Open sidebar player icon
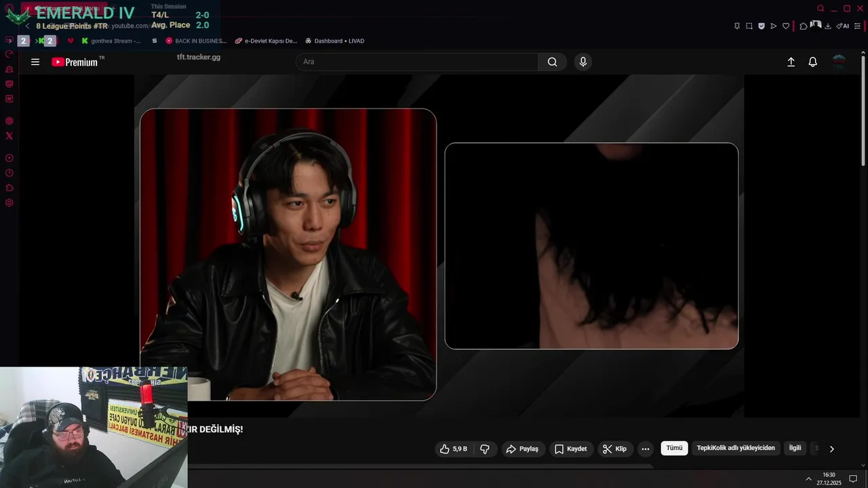 pos(9,158)
